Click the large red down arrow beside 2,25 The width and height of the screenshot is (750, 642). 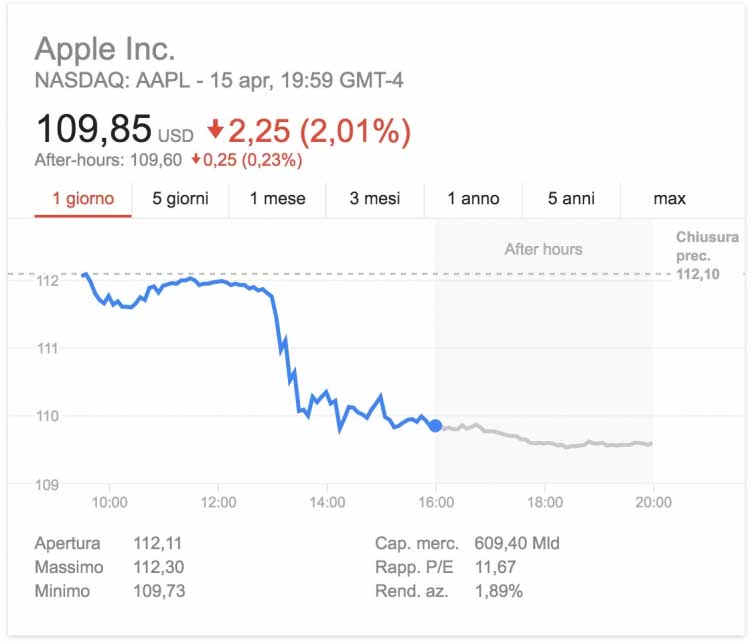point(215,130)
